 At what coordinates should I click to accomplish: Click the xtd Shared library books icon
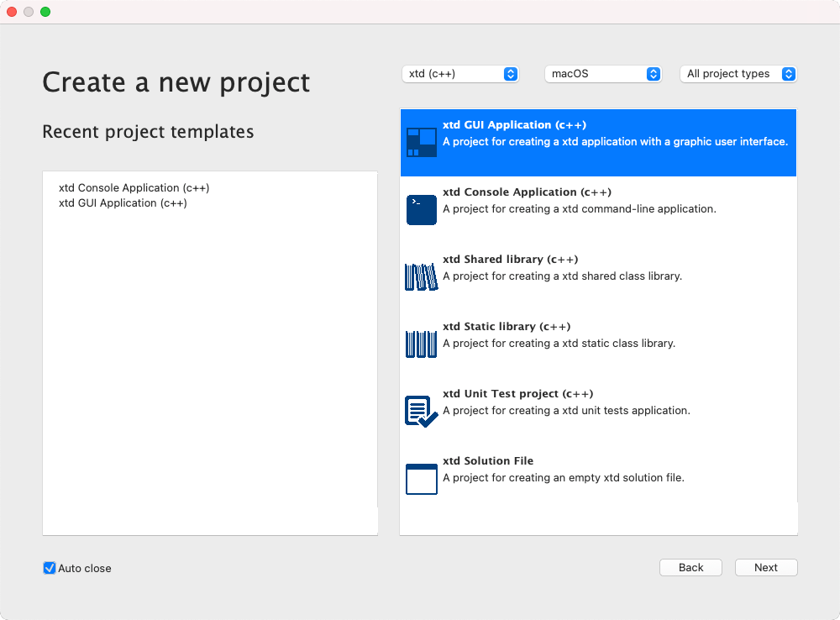(421, 276)
